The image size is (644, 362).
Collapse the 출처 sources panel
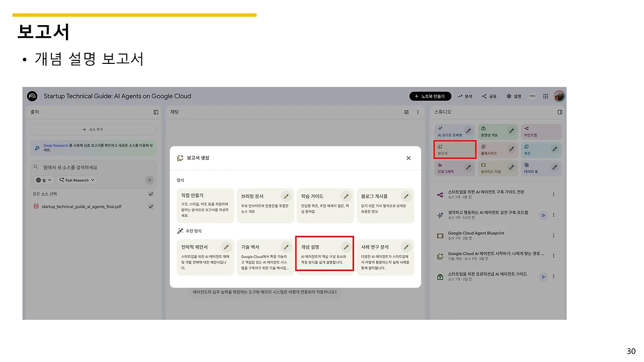point(156,112)
